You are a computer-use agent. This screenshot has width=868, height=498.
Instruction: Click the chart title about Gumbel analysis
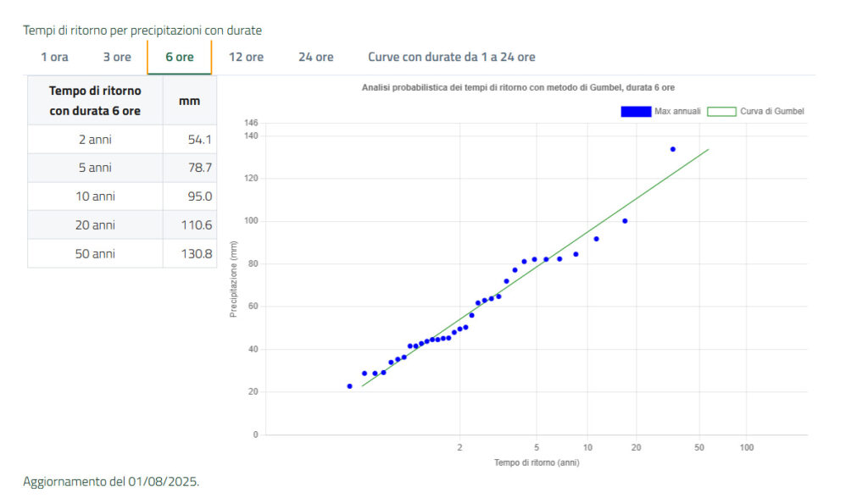pyautogui.click(x=517, y=87)
